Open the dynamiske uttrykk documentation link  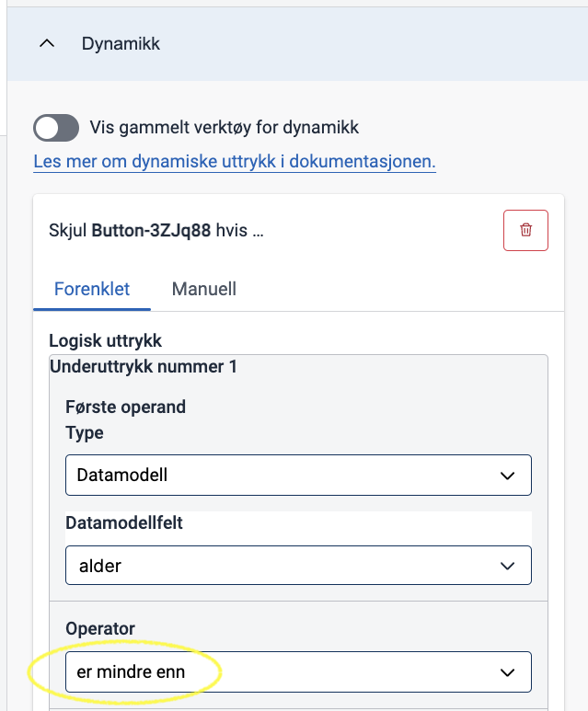235,162
